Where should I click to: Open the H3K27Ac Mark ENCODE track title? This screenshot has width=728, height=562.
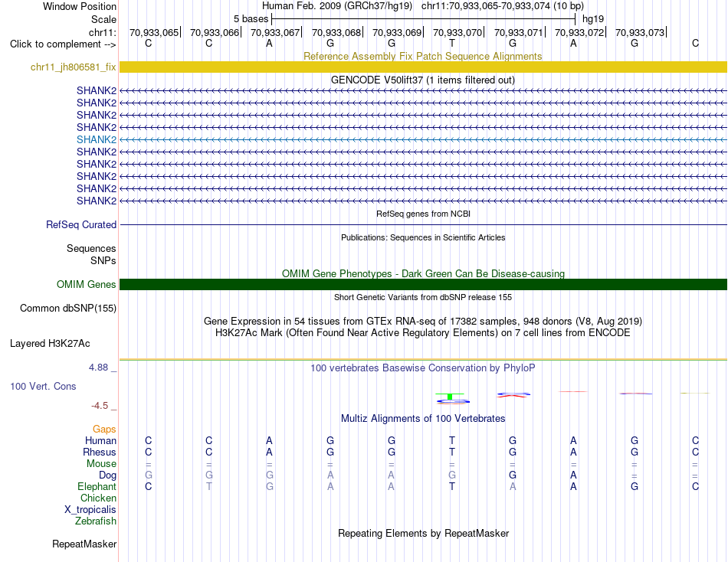(422, 333)
